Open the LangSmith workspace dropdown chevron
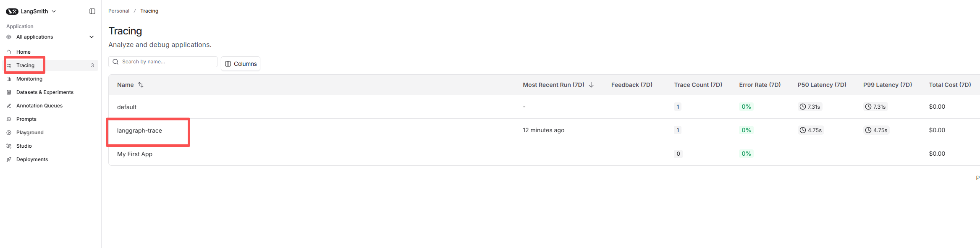 (x=54, y=11)
